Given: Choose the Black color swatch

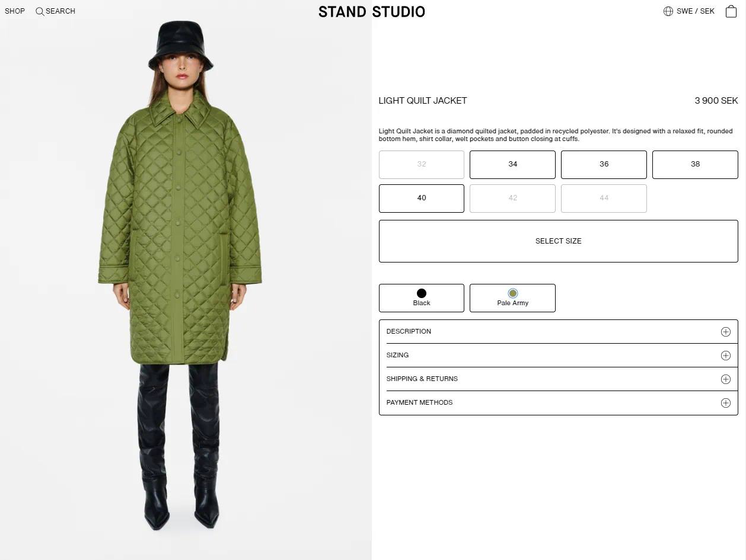Looking at the screenshot, I should [422, 298].
